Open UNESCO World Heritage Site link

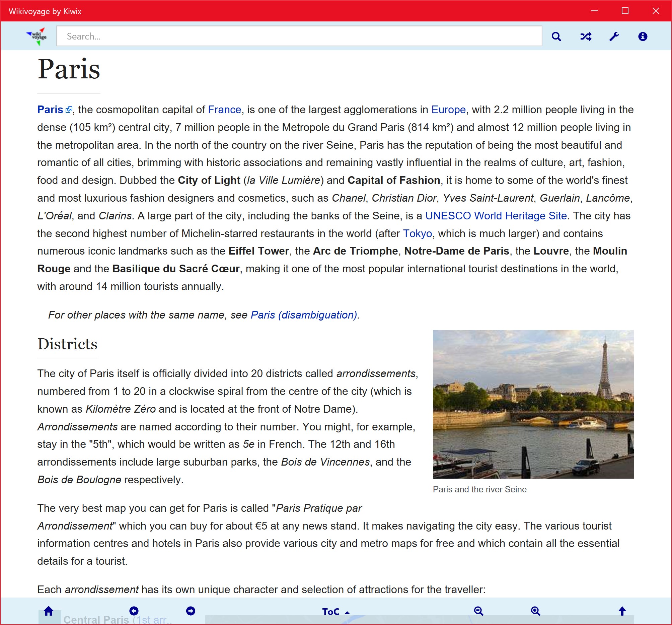[x=496, y=216]
